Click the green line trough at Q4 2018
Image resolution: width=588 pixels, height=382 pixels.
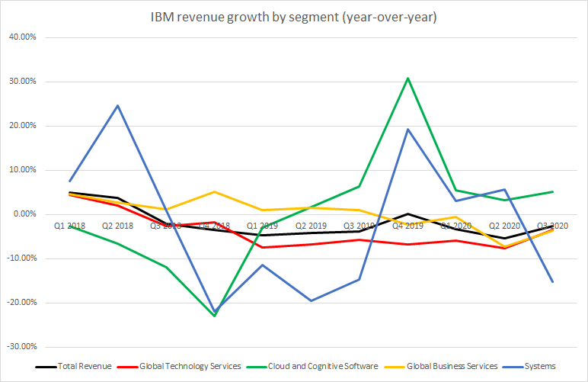pos(215,316)
